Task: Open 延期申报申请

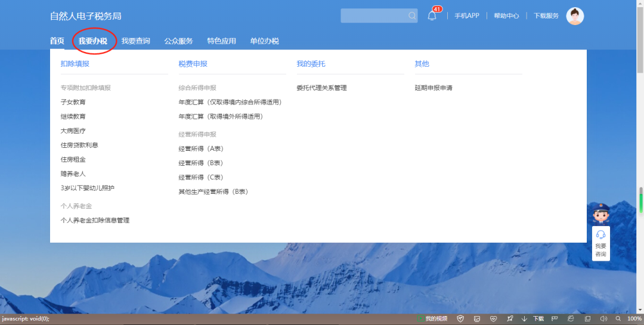Action: tap(434, 88)
